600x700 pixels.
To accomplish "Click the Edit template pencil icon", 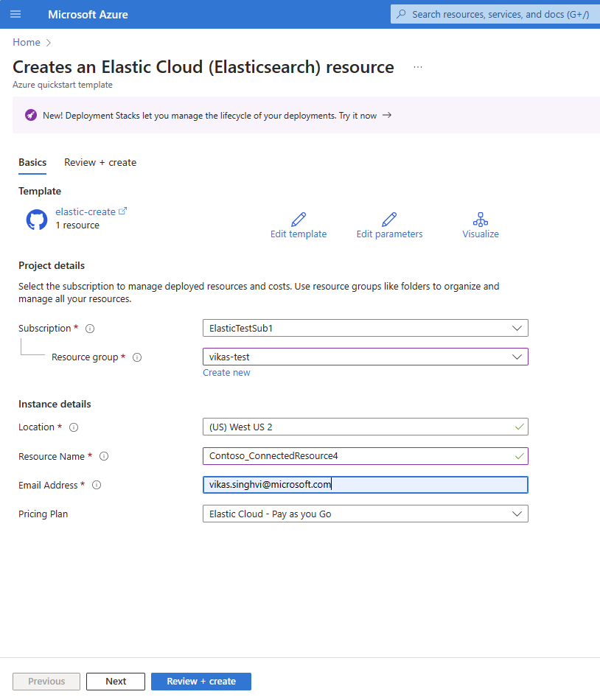I will pos(299,219).
